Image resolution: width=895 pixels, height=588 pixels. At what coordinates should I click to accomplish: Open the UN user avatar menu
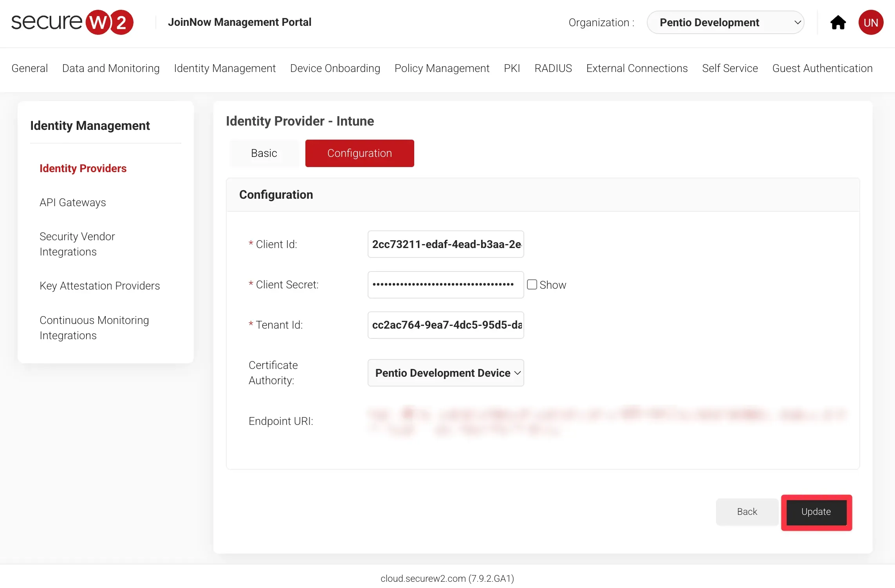871,23
